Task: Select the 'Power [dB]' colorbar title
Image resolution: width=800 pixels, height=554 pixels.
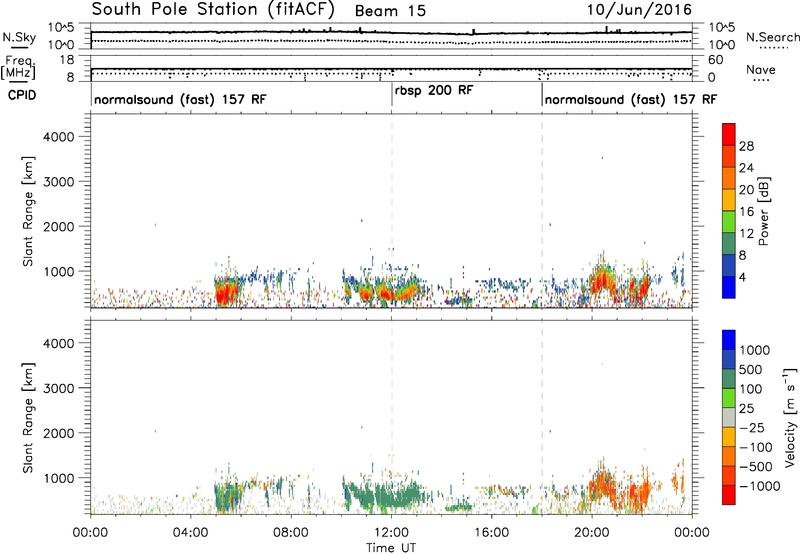Action: (763, 211)
